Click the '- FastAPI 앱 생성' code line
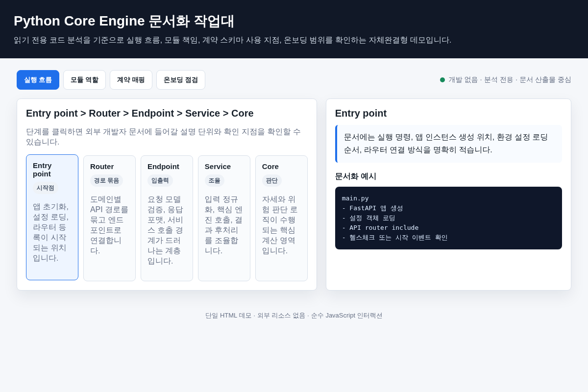This screenshot has width=588, height=392. pos(372,208)
